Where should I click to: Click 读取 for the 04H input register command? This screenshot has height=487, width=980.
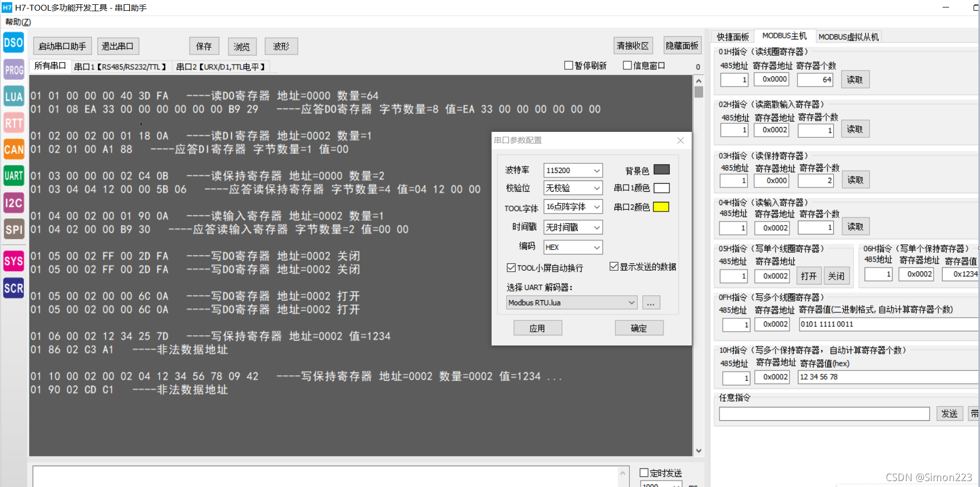pos(856,226)
